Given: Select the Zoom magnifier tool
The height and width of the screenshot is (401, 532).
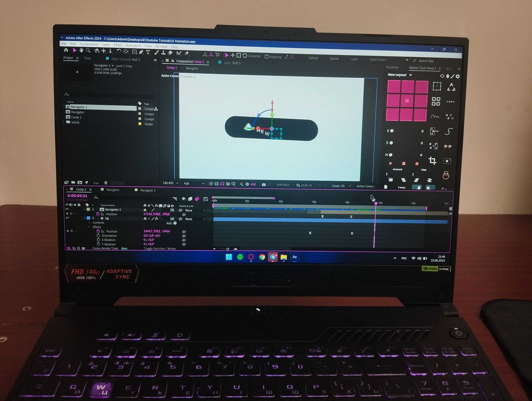Looking at the screenshot, I should (88, 51).
